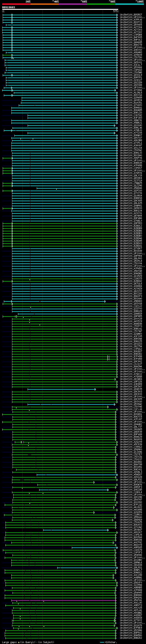
Task: Click the Large gaps legend text
Action: click(x=28, y=642)
